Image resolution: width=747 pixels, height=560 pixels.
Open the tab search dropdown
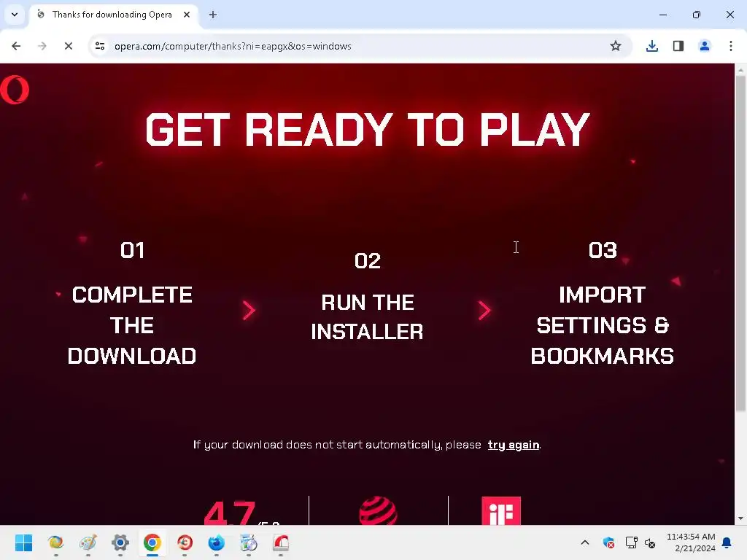(15, 15)
